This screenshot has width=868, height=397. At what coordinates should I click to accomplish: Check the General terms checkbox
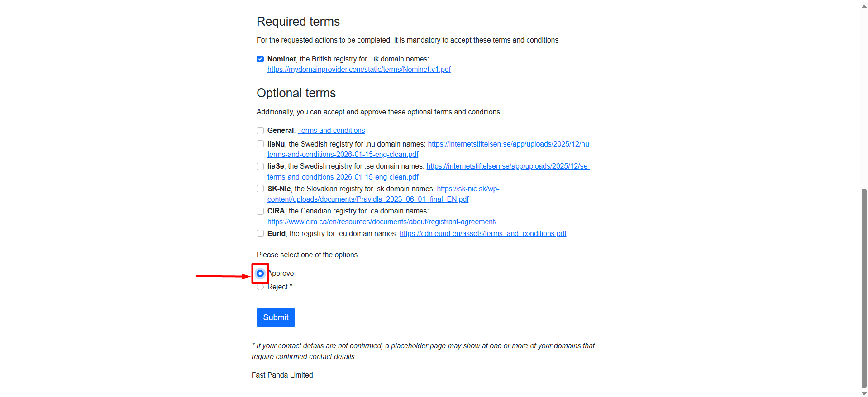pos(260,131)
